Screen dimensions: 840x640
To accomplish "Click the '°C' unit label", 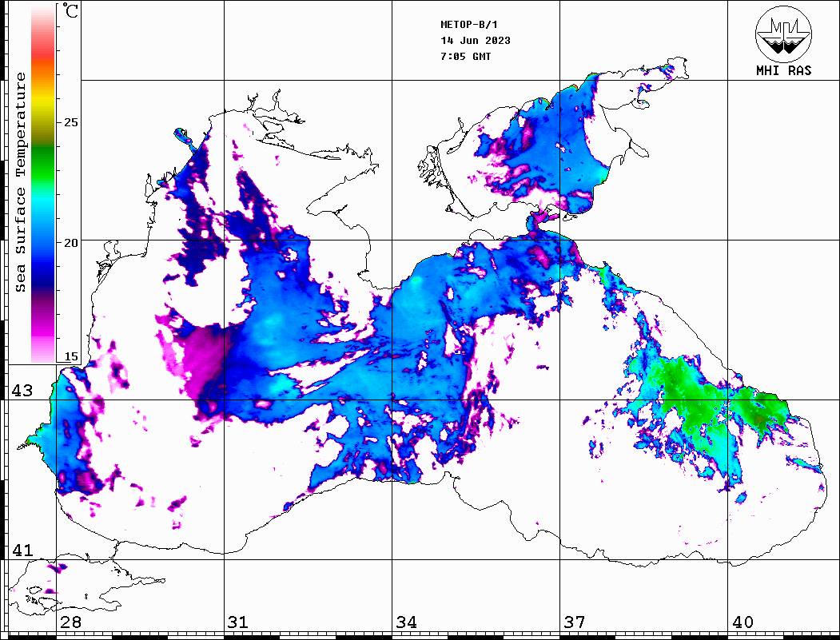I will coord(70,10).
